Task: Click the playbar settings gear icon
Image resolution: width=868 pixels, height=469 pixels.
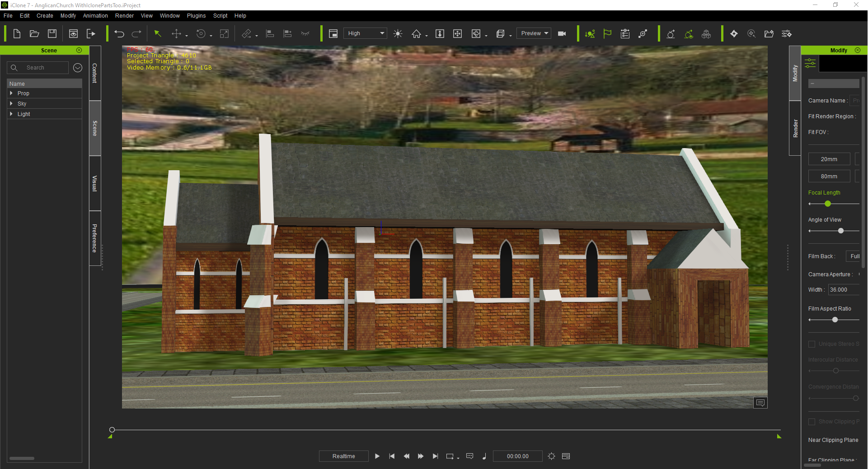Action: pos(551,456)
